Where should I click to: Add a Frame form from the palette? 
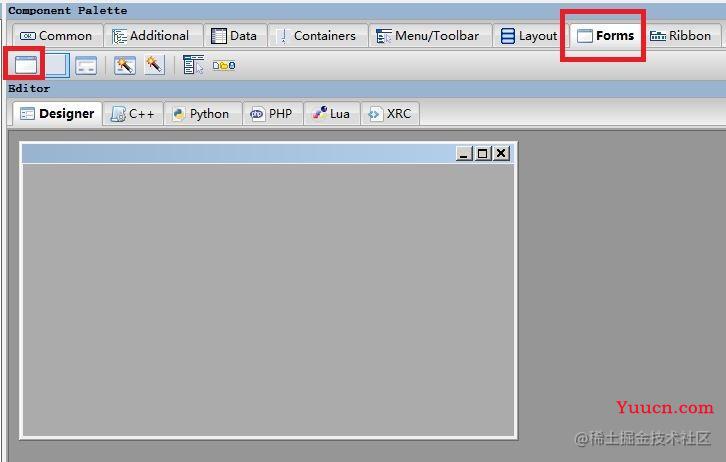(26, 65)
